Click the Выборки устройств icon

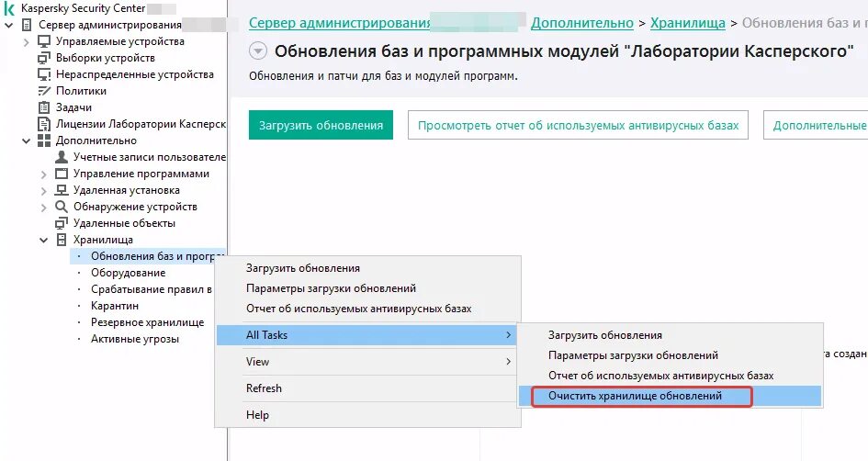[x=44, y=58]
